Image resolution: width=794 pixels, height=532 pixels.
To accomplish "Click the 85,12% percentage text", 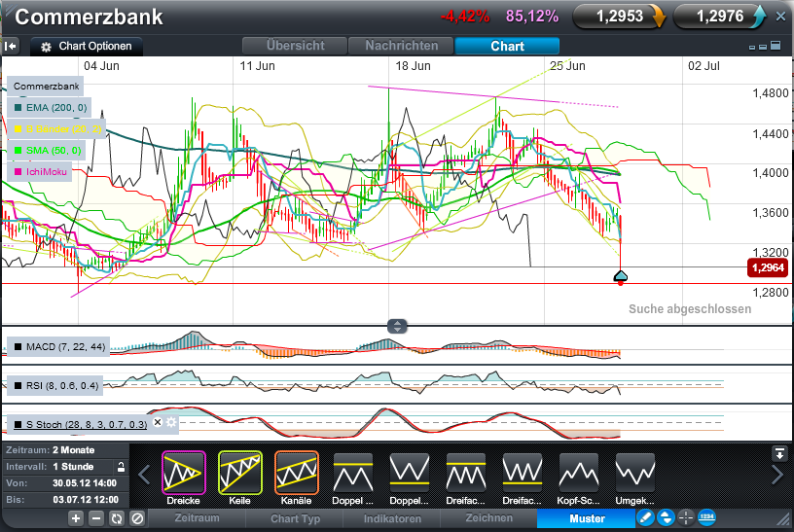I will (x=532, y=17).
